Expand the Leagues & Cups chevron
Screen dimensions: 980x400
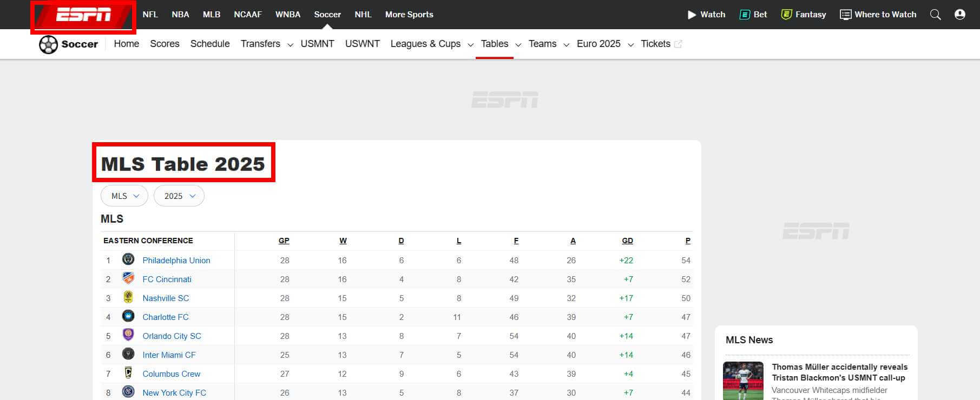pos(470,45)
